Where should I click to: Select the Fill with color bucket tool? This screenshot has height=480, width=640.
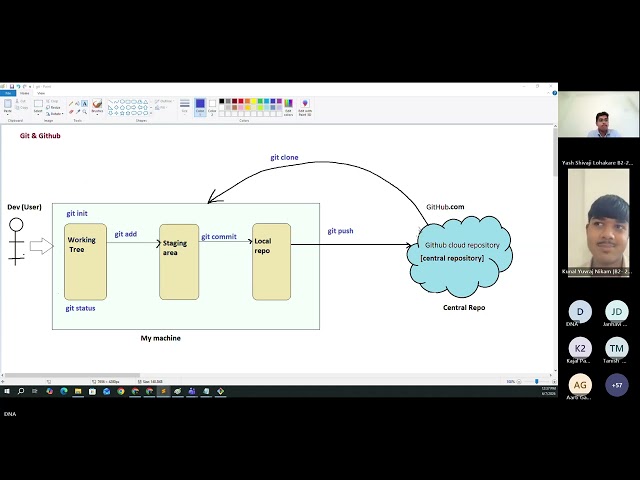pyautogui.click(x=78, y=104)
